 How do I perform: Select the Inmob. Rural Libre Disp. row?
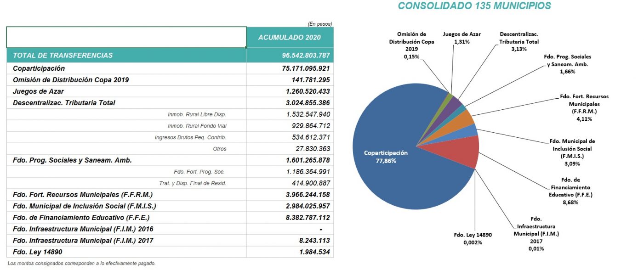170,114
